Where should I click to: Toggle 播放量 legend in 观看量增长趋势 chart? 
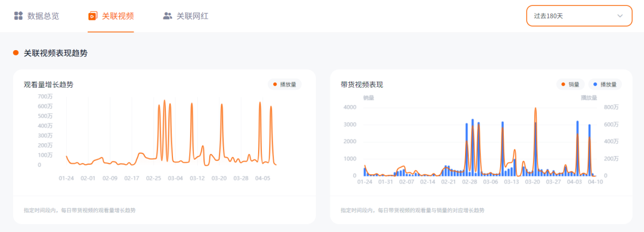[284, 85]
